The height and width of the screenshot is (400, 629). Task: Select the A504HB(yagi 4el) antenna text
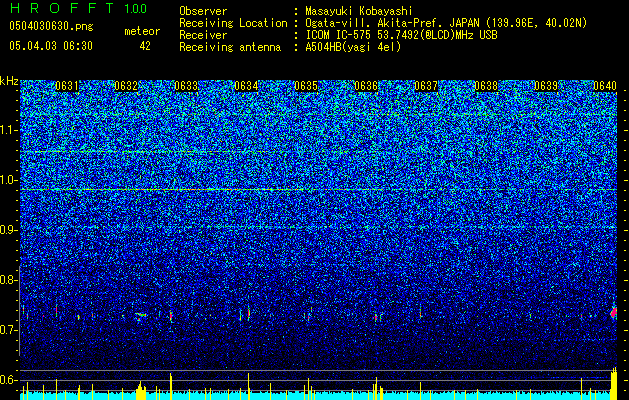(353, 47)
